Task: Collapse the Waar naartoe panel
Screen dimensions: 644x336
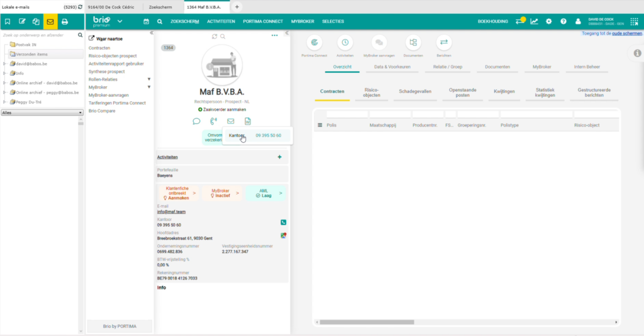Action: click(152, 33)
